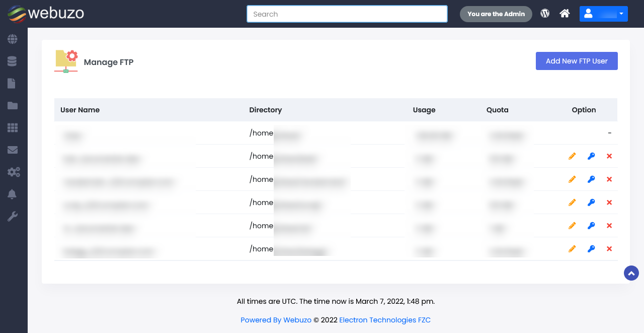This screenshot has height=333, width=644.
Task: Click the Add New FTP User button
Action: coord(577,61)
